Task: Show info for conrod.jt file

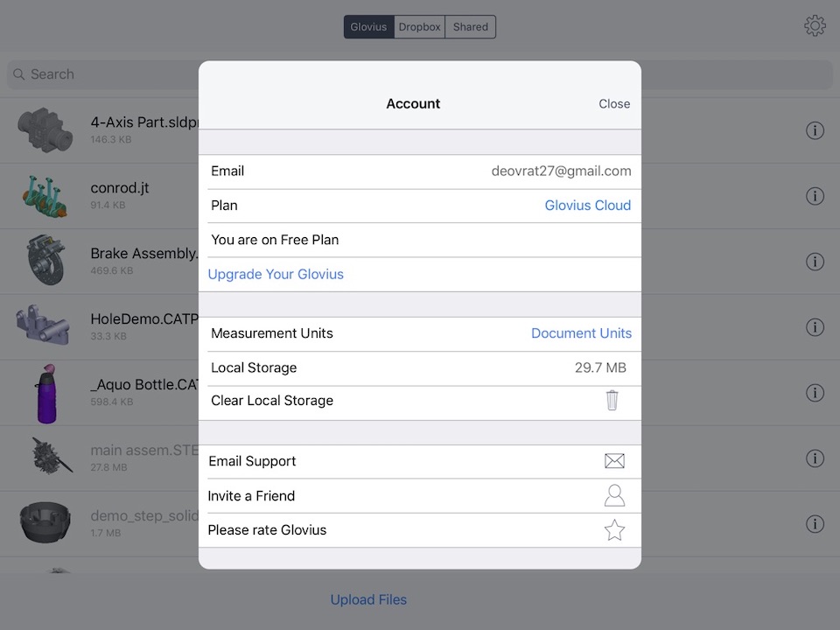Action: [815, 196]
